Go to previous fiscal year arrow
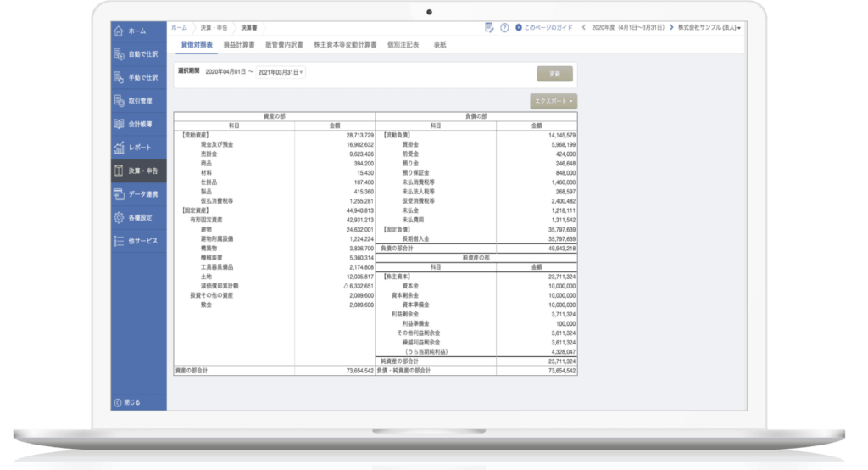 pyautogui.click(x=583, y=28)
